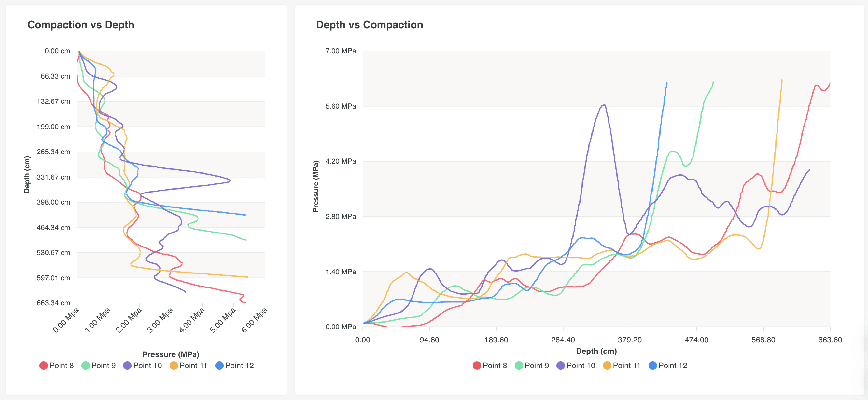Click Point 8 red legend dot in right chart
868x400 pixels.
(x=476, y=366)
